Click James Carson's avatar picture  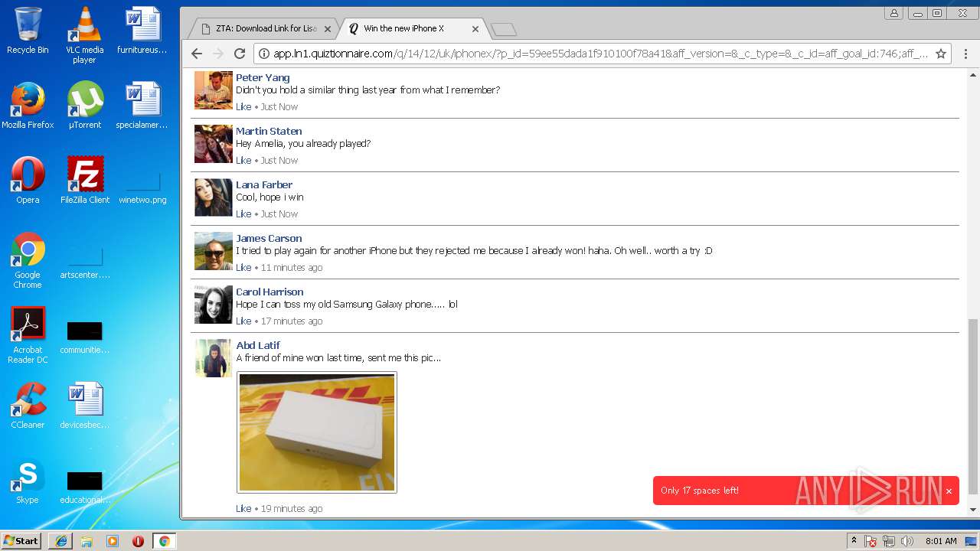[213, 251]
